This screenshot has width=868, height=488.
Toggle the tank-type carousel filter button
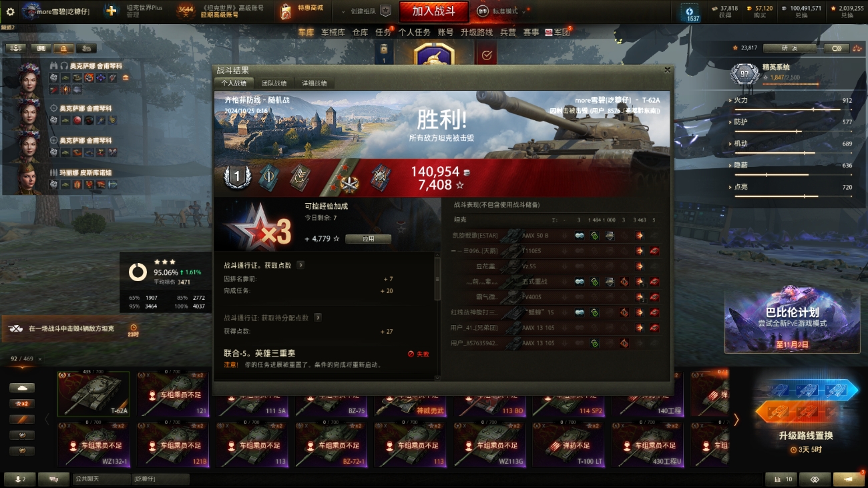coord(22,388)
